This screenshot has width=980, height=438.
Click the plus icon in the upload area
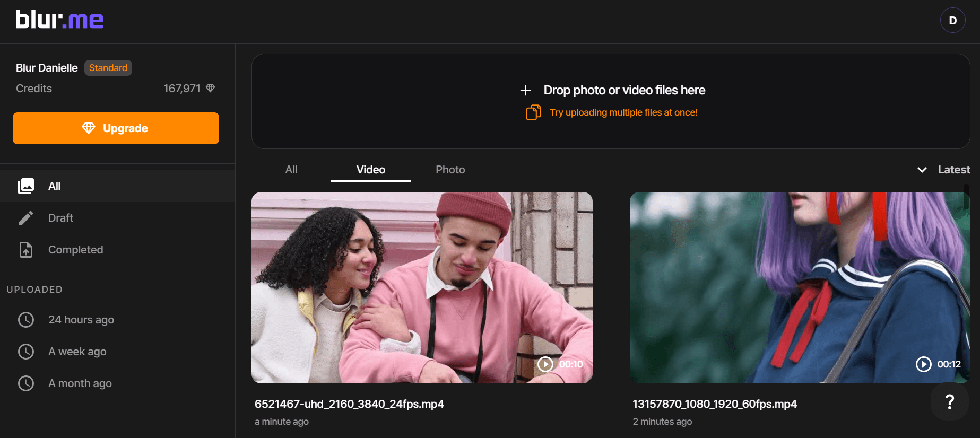click(525, 91)
